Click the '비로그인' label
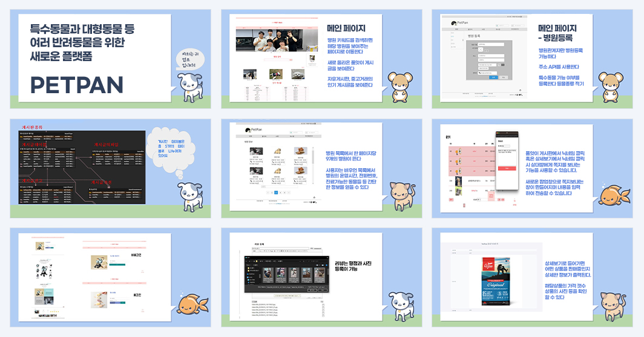Viewport: 644px width, 337px height. [136, 255]
